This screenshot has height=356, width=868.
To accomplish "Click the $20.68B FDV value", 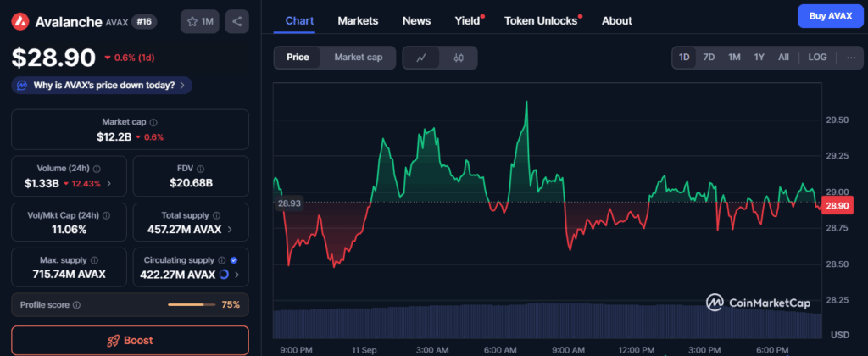I will click(191, 184).
